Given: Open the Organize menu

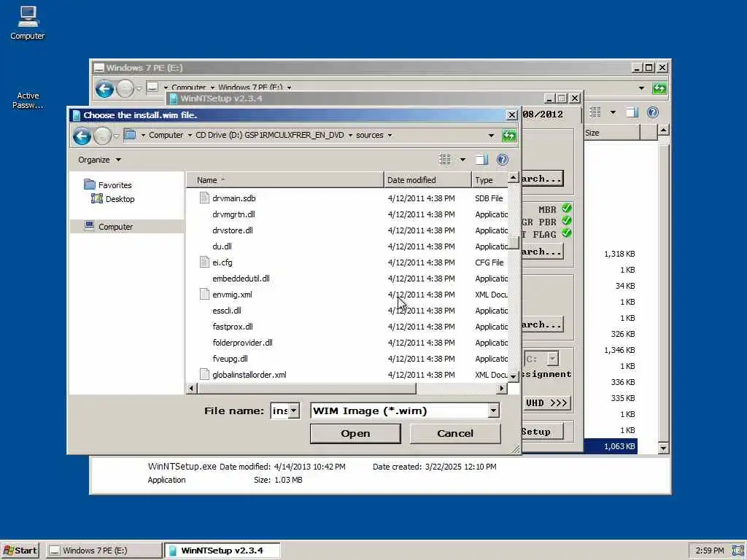Looking at the screenshot, I should (99, 160).
